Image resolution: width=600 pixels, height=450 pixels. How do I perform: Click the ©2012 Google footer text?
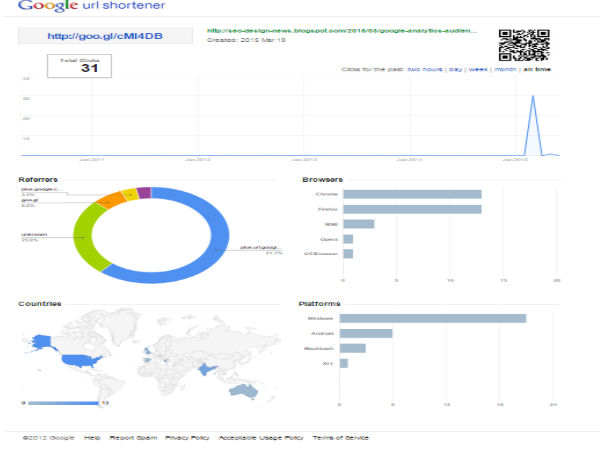pos(48,438)
